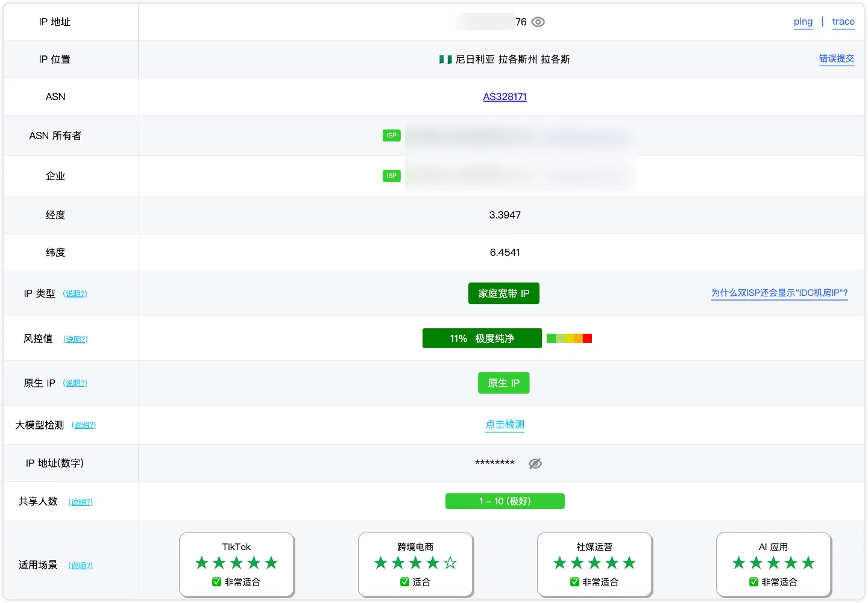Open 说明 link beside 适用场景
The width and height of the screenshot is (868, 603).
click(81, 566)
